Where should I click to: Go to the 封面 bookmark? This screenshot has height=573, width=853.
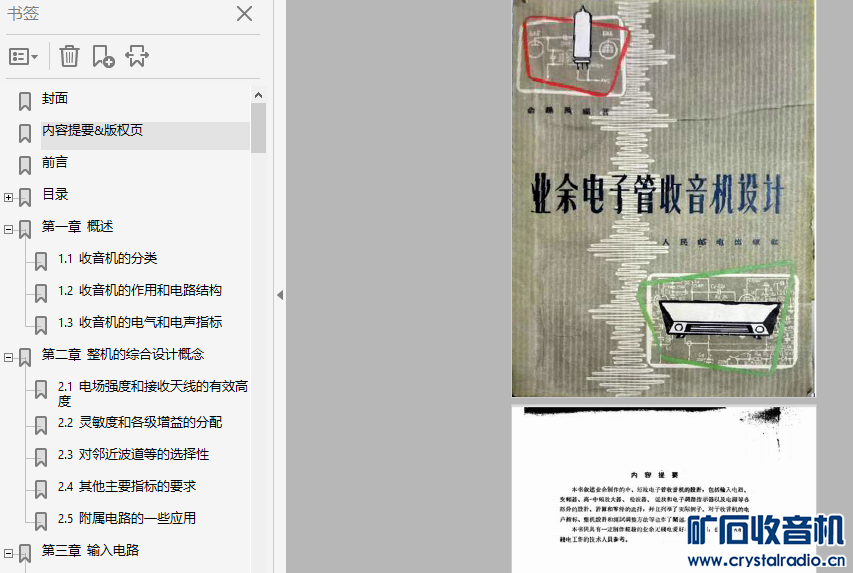coord(55,98)
